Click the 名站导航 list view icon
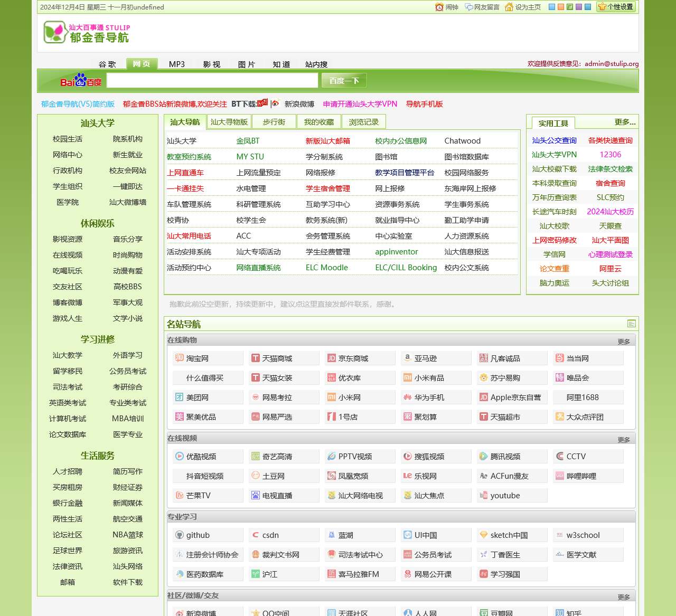The image size is (676, 616). pyautogui.click(x=631, y=324)
